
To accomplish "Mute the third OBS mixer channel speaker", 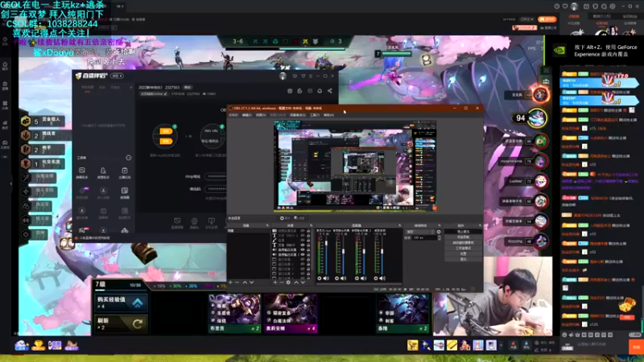I will [x=364, y=278].
